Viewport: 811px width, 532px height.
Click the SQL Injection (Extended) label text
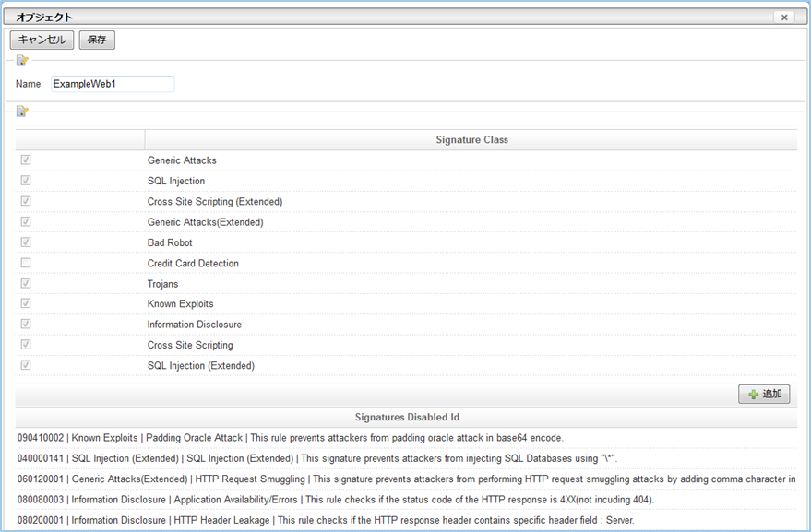tap(201, 366)
